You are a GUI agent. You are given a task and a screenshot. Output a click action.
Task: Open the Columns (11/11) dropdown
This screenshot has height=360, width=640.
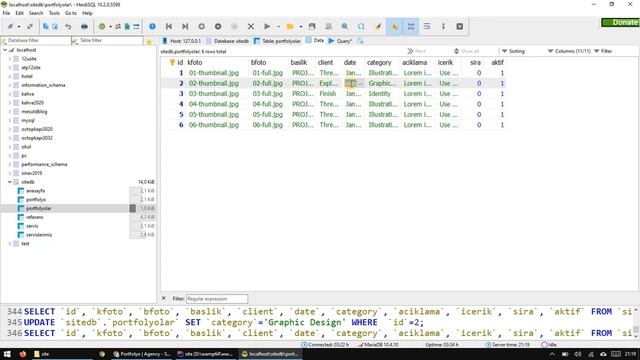point(569,51)
